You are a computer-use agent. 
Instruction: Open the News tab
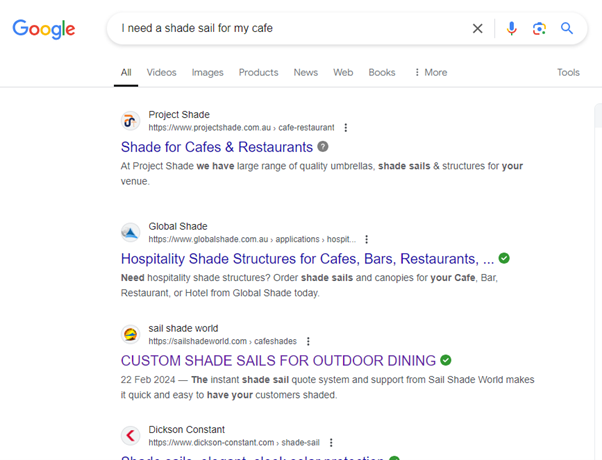tap(306, 73)
